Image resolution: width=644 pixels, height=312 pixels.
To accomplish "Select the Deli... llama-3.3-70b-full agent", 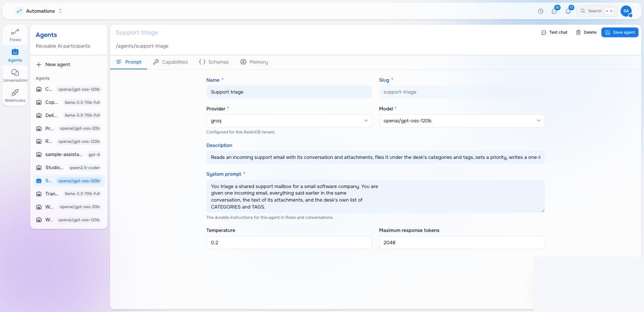I will coord(69,115).
